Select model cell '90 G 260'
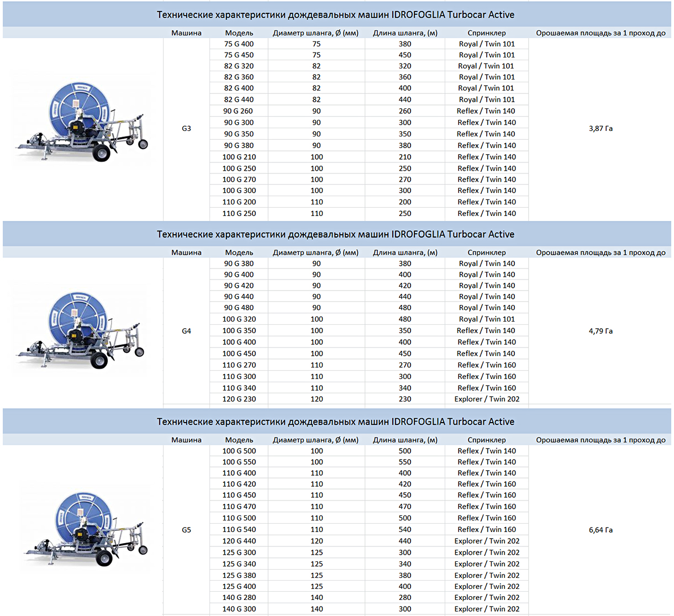The width and height of the screenshot is (674, 616). pyautogui.click(x=239, y=111)
